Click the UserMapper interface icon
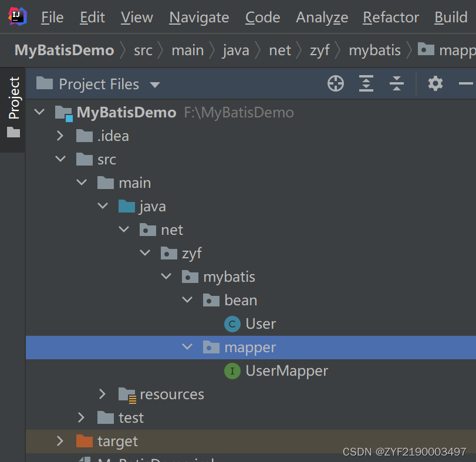476x462 pixels. pyautogui.click(x=232, y=371)
